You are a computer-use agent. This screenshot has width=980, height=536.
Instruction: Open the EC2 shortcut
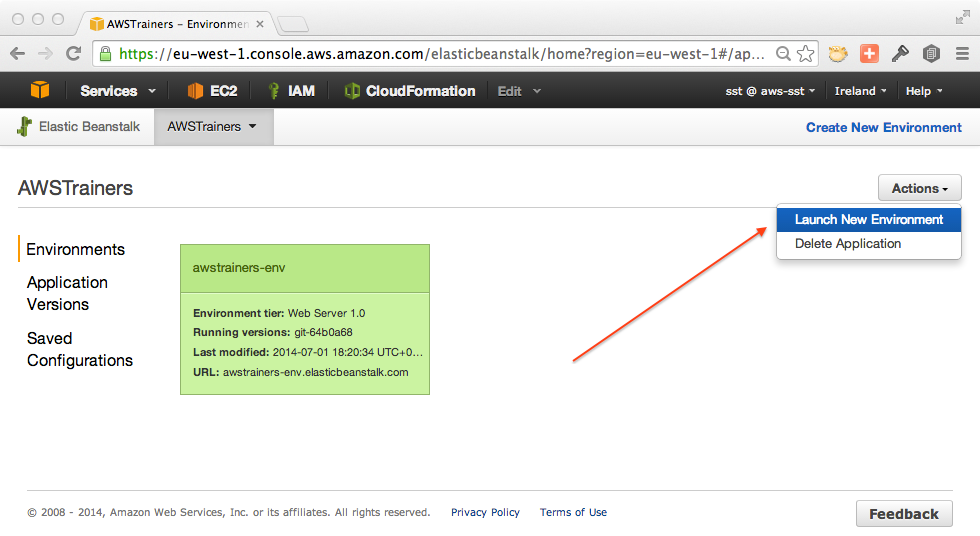pos(212,91)
